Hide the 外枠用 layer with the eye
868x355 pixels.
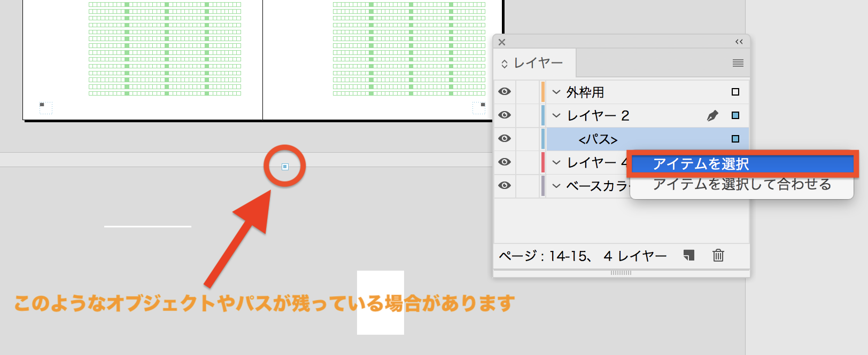505,92
